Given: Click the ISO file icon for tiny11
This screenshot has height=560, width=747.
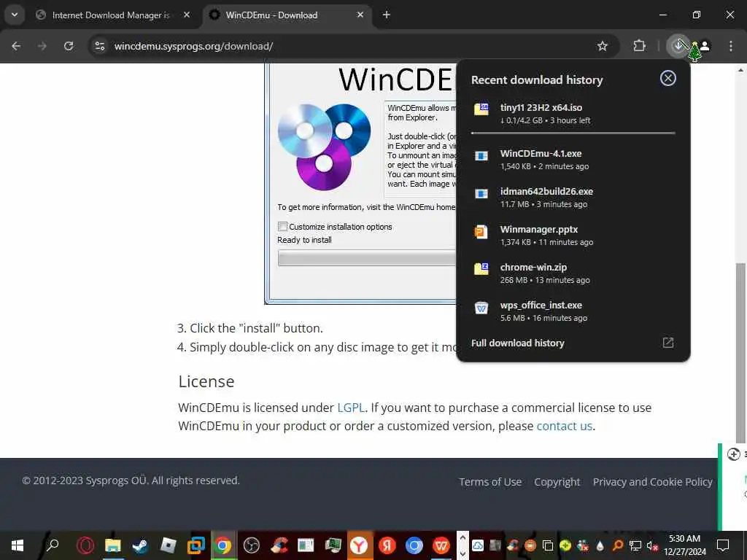Looking at the screenshot, I should 481,109.
